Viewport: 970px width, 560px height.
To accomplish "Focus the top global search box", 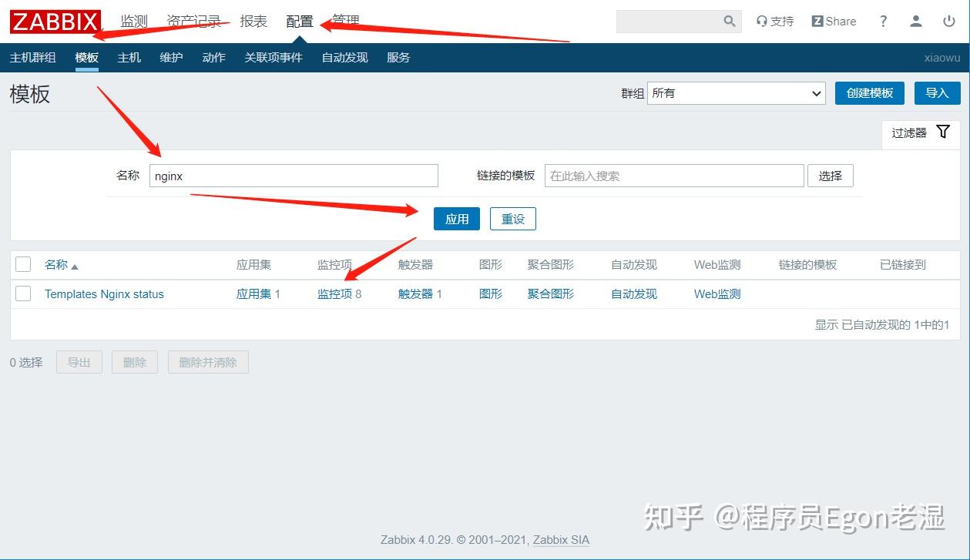I will coord(669,22).
